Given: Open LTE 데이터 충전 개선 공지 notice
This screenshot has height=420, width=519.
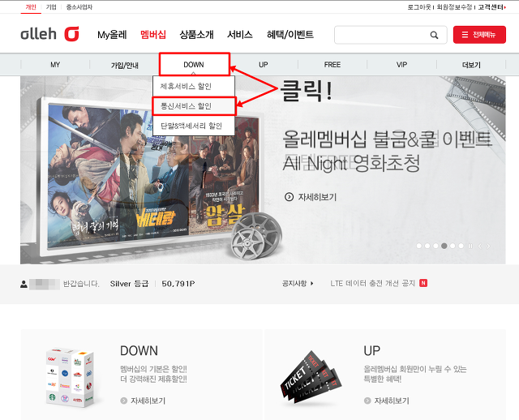Looking at the screenshot, I should click(x=372, y=283).
